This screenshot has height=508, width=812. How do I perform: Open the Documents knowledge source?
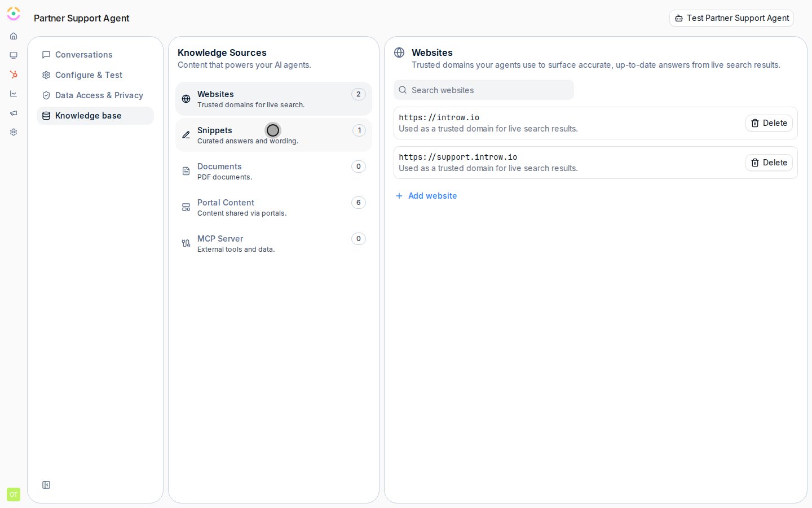coord(273,171)
